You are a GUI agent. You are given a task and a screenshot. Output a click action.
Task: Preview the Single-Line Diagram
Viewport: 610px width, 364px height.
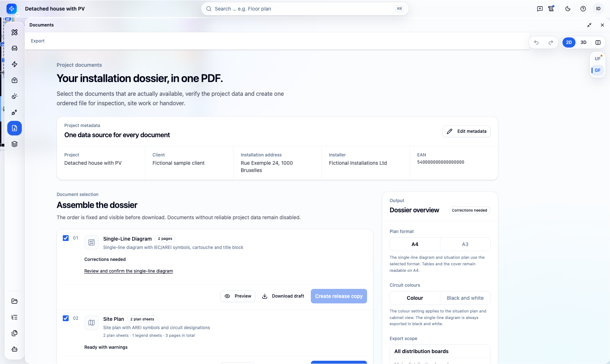(x=238, y=296)
